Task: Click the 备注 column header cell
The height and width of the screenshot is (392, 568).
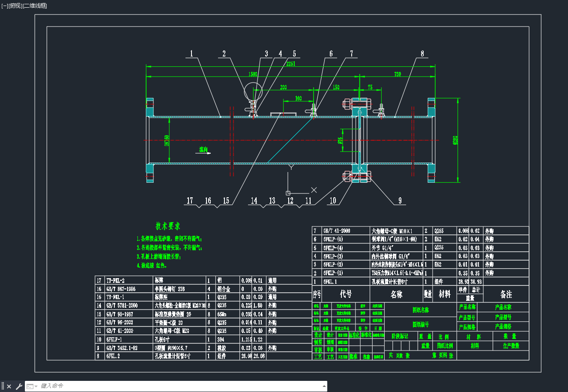Action: pyautogui.click(x=506, y=294)
